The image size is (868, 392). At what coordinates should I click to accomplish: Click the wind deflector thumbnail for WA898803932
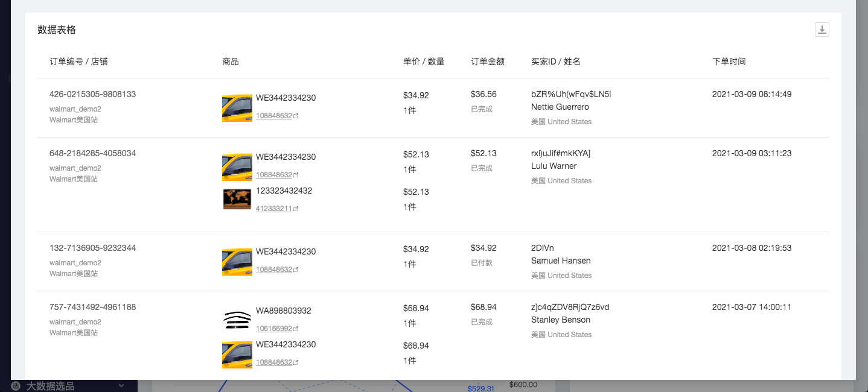[237, 320]
